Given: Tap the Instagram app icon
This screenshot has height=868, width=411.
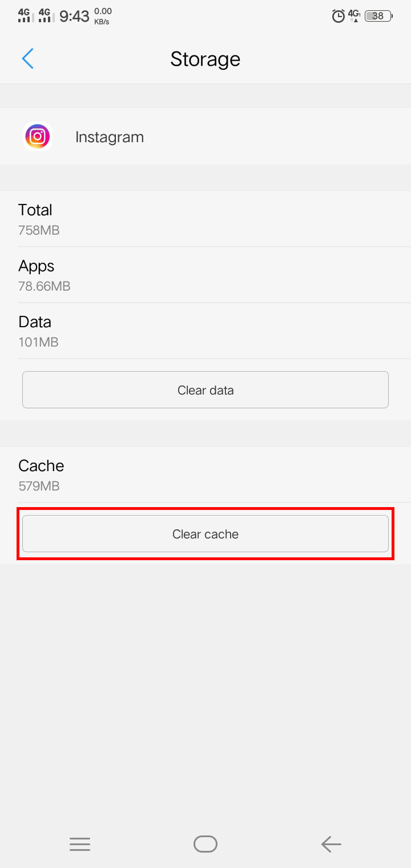Looking at the screenshot, I should point(38,136).
